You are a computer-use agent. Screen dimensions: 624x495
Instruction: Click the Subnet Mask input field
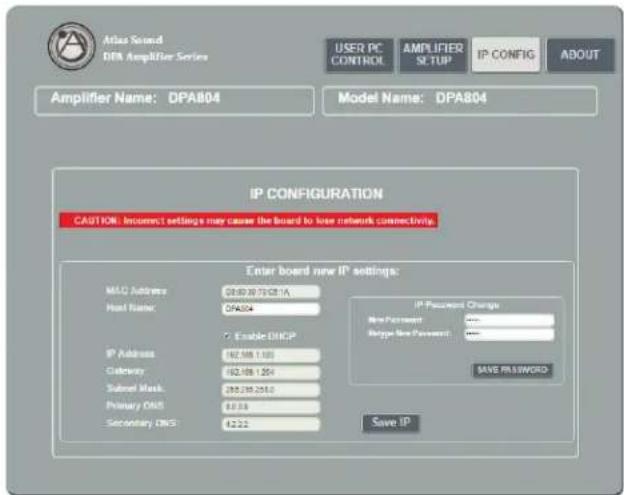click(271, 390)
